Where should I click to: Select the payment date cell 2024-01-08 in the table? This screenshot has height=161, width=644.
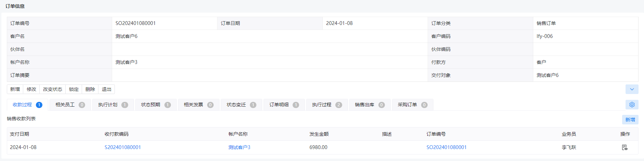click(x=23, y=147)
